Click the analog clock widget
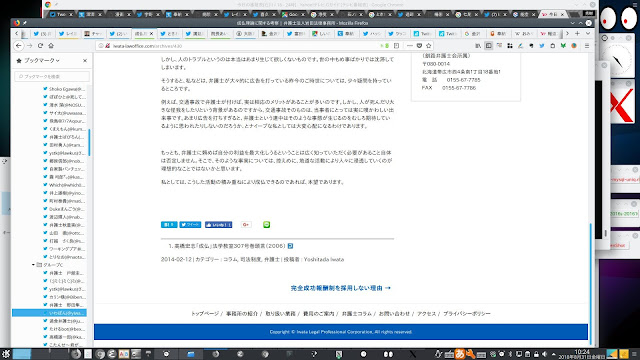The width and height of the screenshot is (640, 360). click(617, 60)
